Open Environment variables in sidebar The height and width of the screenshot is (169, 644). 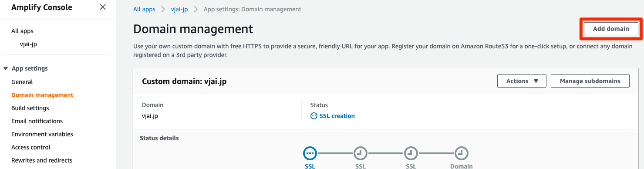42,134
